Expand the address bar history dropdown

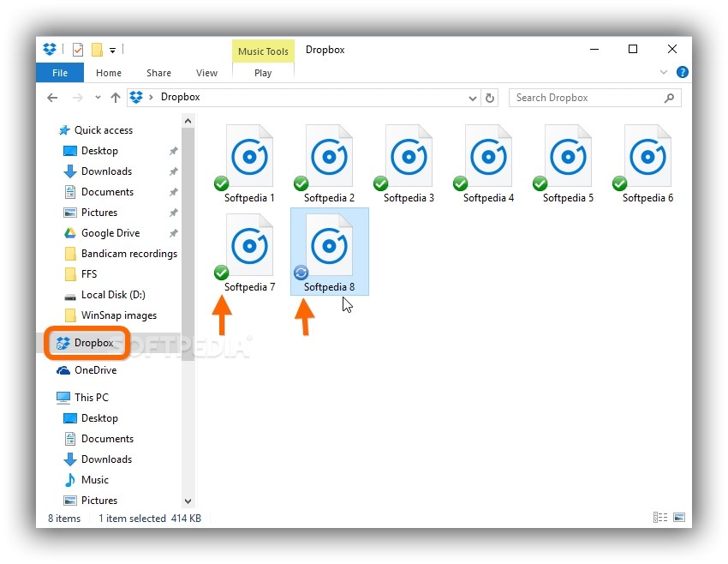click(473, 98)
